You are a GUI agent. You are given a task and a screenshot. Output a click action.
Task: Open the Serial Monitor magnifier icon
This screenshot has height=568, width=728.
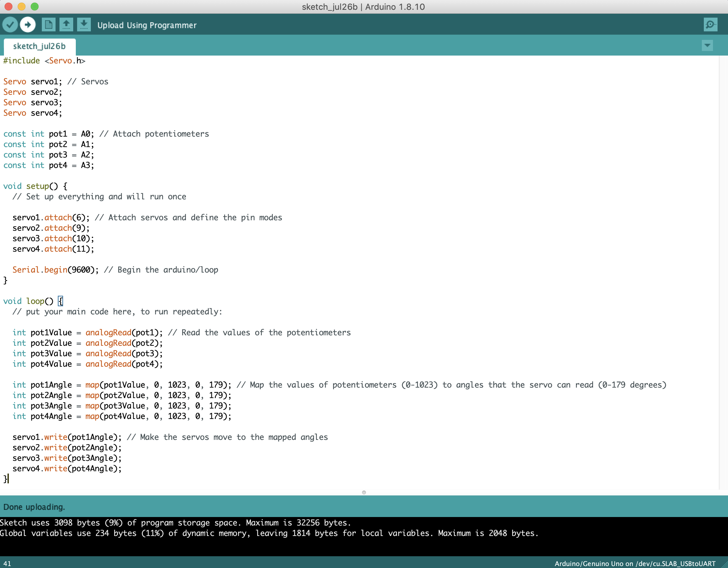(710, 25)
